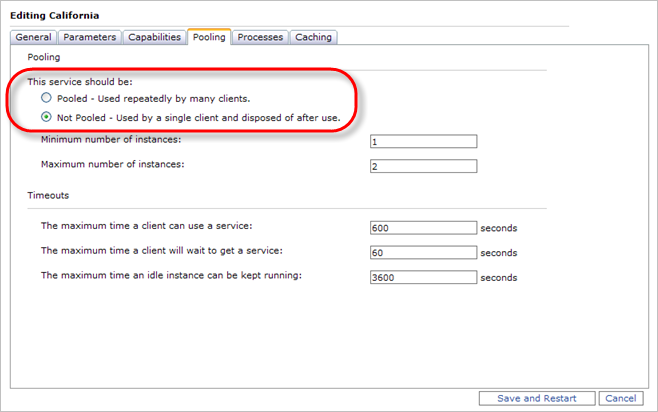The height and width of the screenshot is (412, 658).
Task: Click the 'Pooling' section heading in the panel
Action: 44,57
